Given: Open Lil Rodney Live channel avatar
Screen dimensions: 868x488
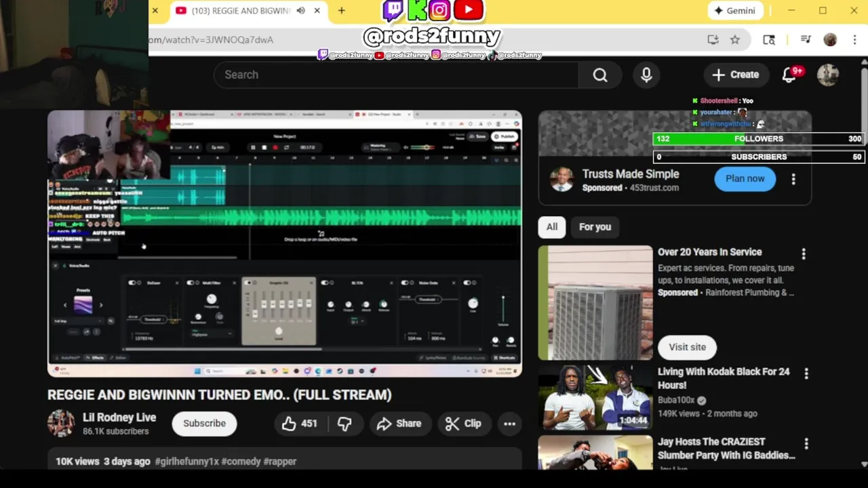Looking at the screenshot, I should tap(61, 424).
